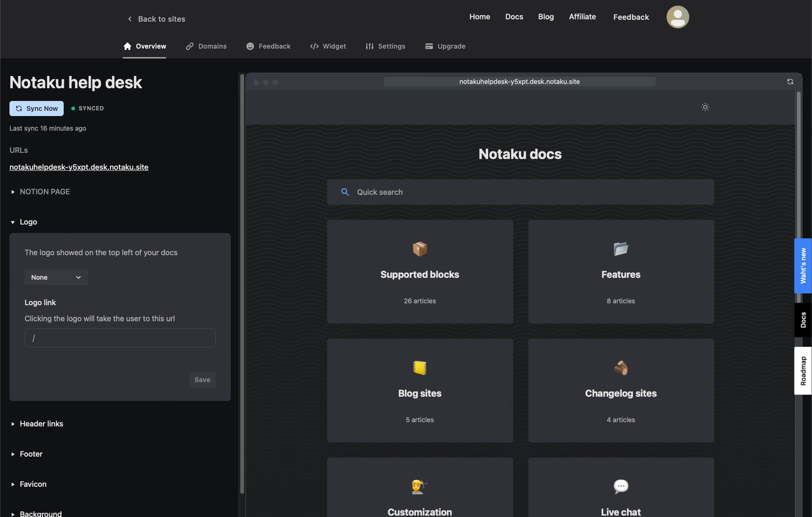Click the Live chat speech bubble icon
812x517 pixels.
tap(621, 486)
